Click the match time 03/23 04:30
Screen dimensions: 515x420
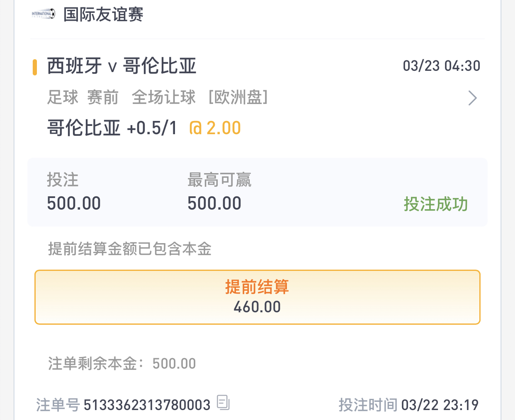click(x=441, y=66)
